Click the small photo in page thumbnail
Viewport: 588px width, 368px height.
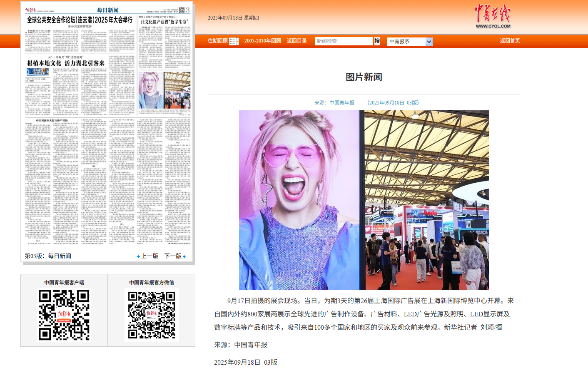pyautogui.click(x=164, y=90)
